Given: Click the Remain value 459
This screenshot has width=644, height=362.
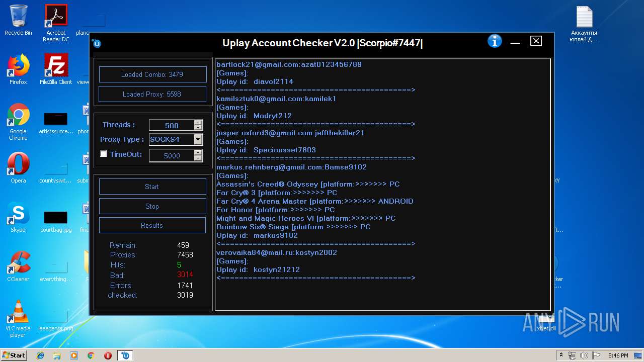Looking at the screenshot, I should [x=183, y=245].
